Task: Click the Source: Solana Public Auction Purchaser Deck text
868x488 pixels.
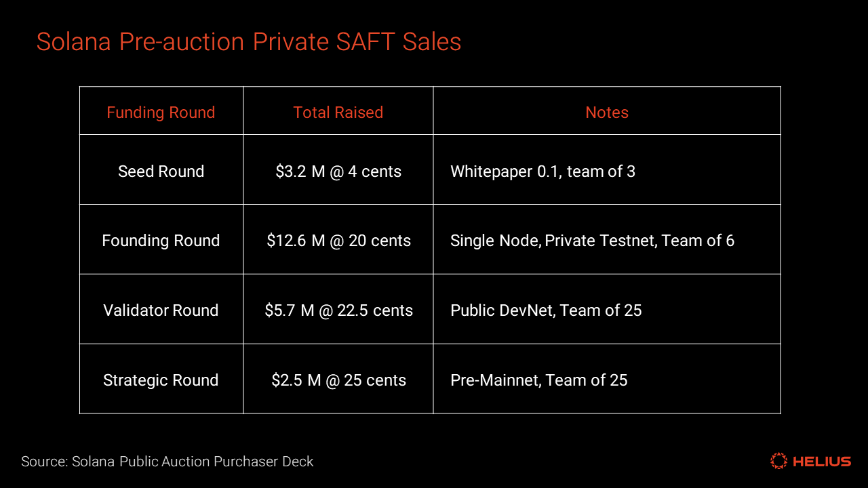Action: 167,462
